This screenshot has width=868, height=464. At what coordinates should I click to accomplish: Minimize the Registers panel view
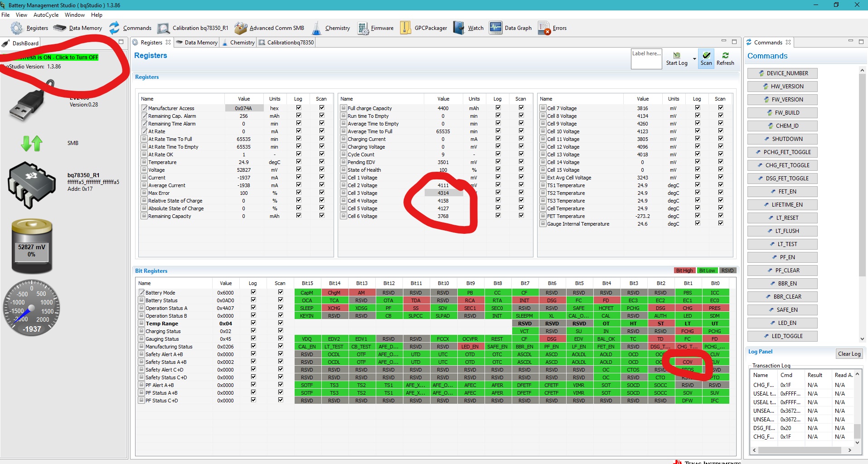(724, 42)
